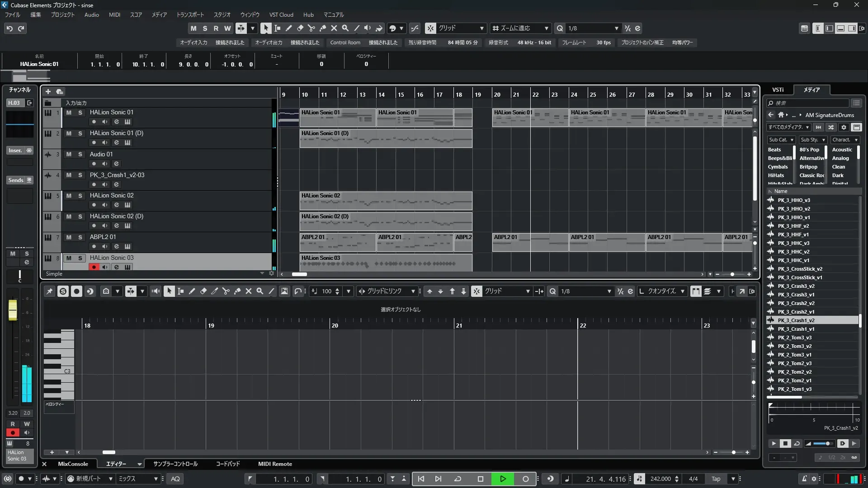Switch to the MixConsole tab
The width and height of the screenshot is (868, 488).
[73, 464]
